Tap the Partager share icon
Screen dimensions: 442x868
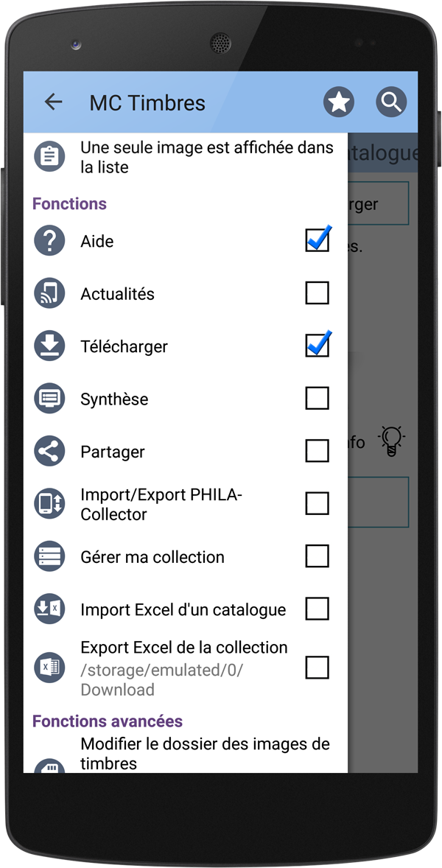tap(50, 451)
